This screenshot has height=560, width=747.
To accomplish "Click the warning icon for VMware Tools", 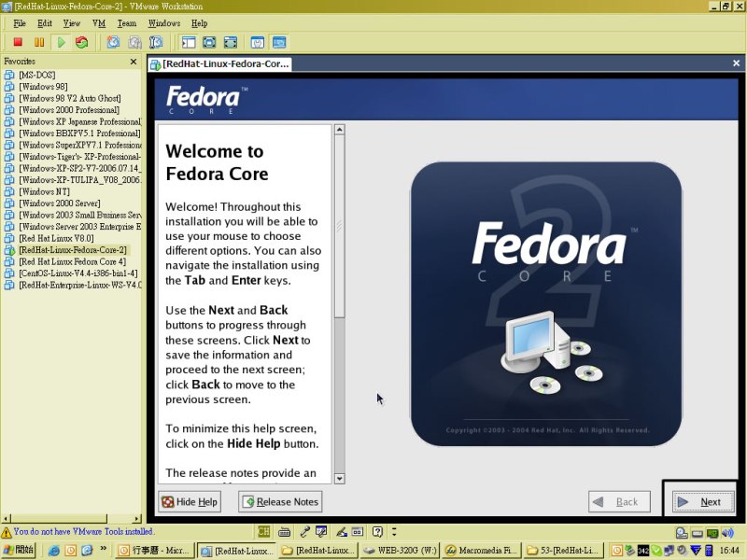I will click(7, 532).
